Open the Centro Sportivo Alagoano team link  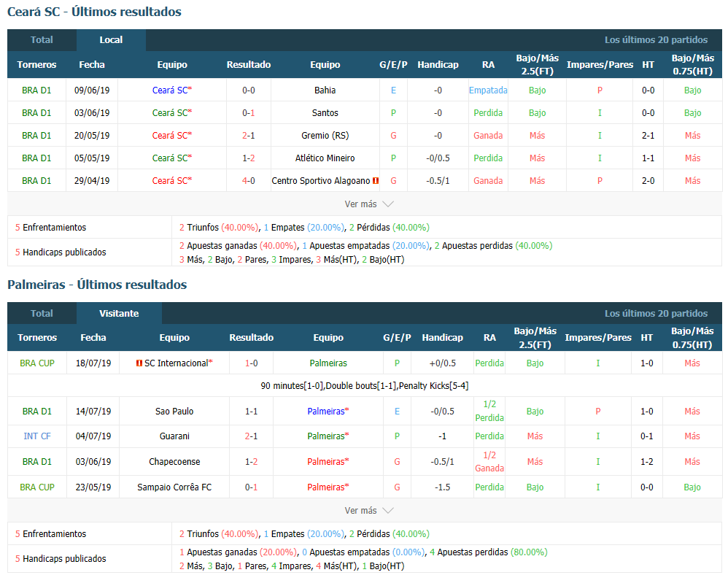click(x=321, y=181)
